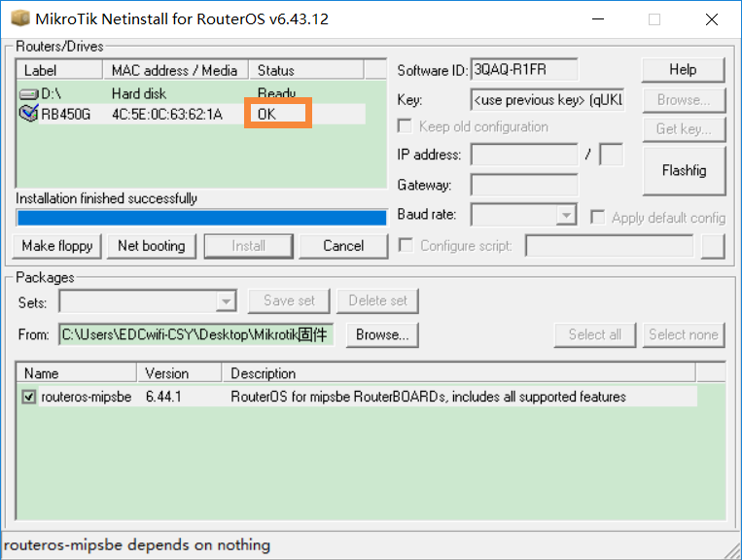
Task: Select the D:\ hard disk drive icon
Action: point(29,94)
